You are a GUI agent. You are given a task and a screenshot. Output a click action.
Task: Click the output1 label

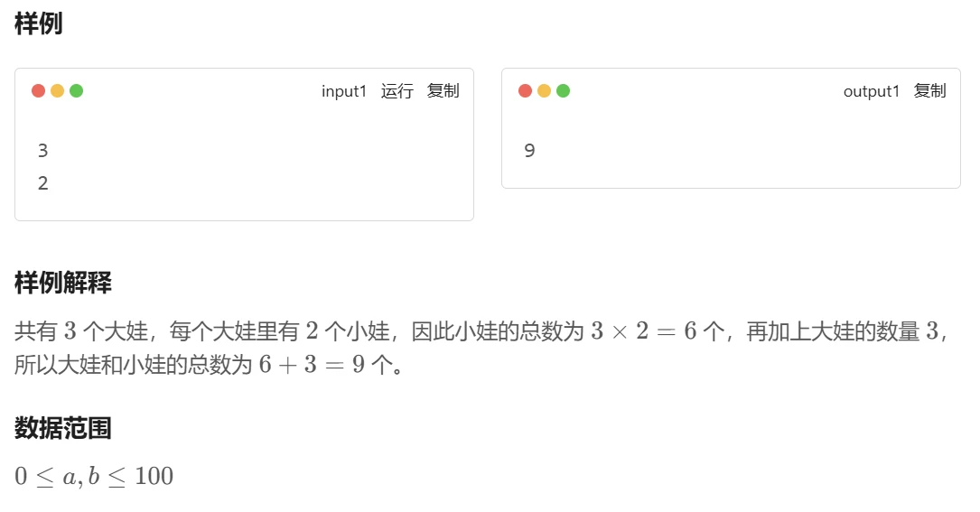tap(872, 91)
